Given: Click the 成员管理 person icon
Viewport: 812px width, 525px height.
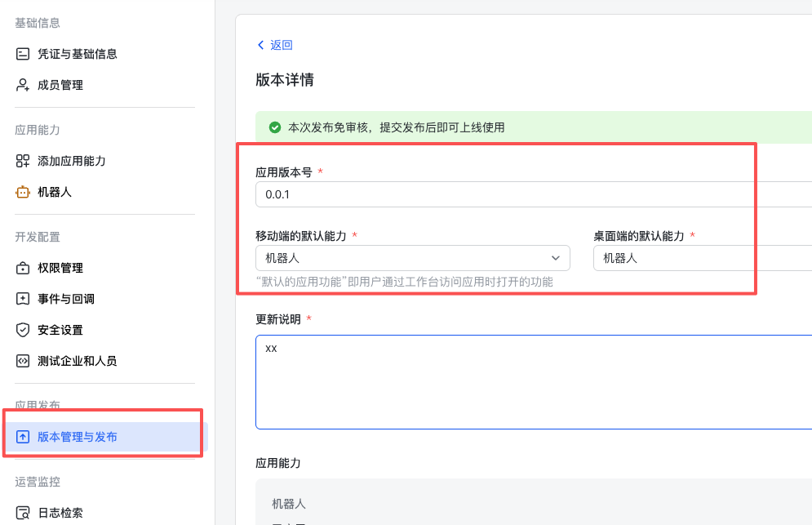Looking at the screenshot, I should tap(23, 85).
